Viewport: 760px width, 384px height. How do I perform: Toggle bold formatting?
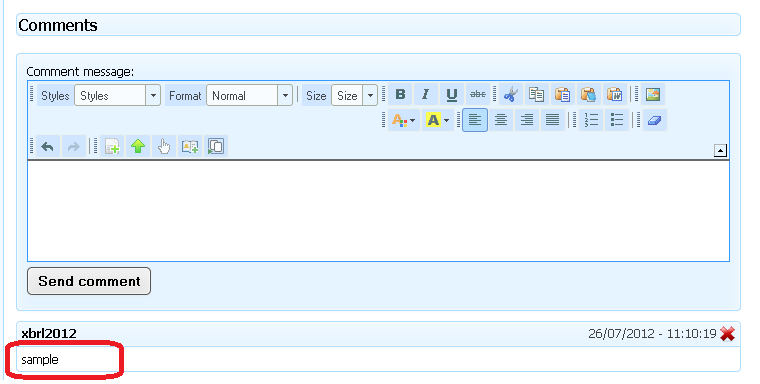(x=400, y=95)
